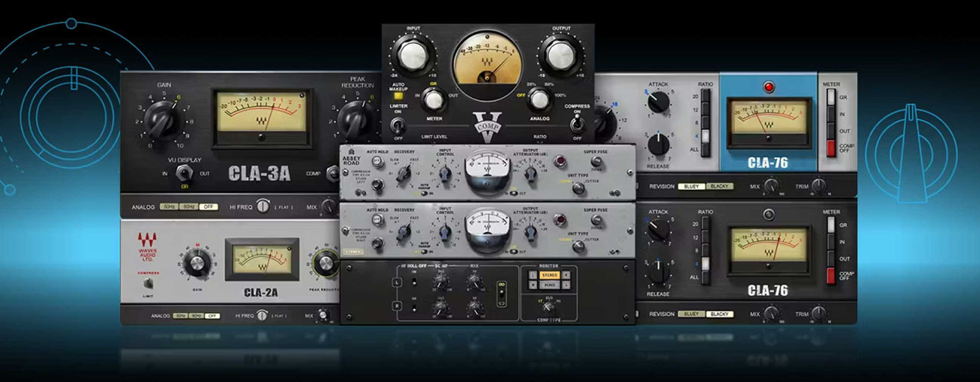Image resolution: width=980 pixels, height=382 pixels.
Task: Set CLA-3A analog to OFF
Action: click(x=208, y=206)
